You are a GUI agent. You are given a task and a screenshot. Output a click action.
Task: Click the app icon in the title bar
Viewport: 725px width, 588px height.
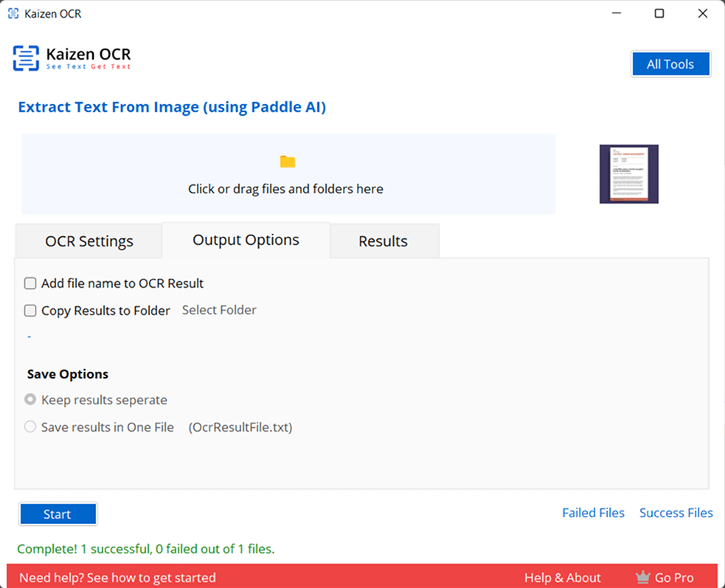(x=13, y=13)
